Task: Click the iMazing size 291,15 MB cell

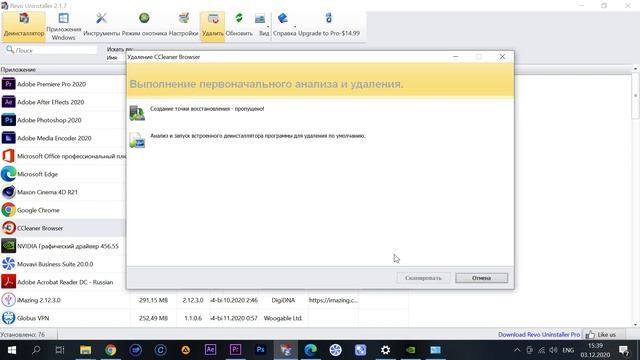Action: [153, 300]
